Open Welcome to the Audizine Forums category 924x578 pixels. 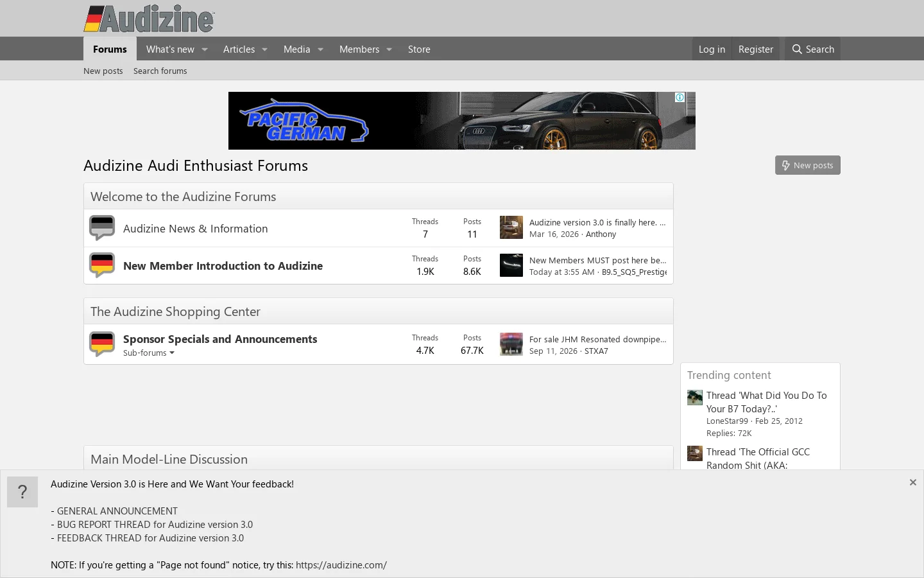pos(183,197)
